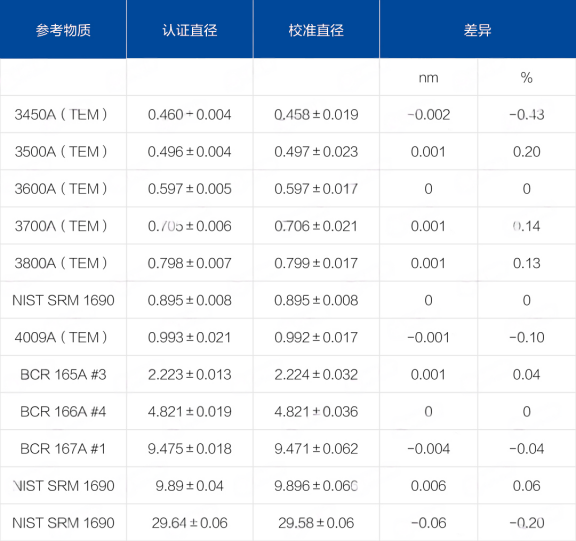Click the 0.992±0.017 cell

316,337
